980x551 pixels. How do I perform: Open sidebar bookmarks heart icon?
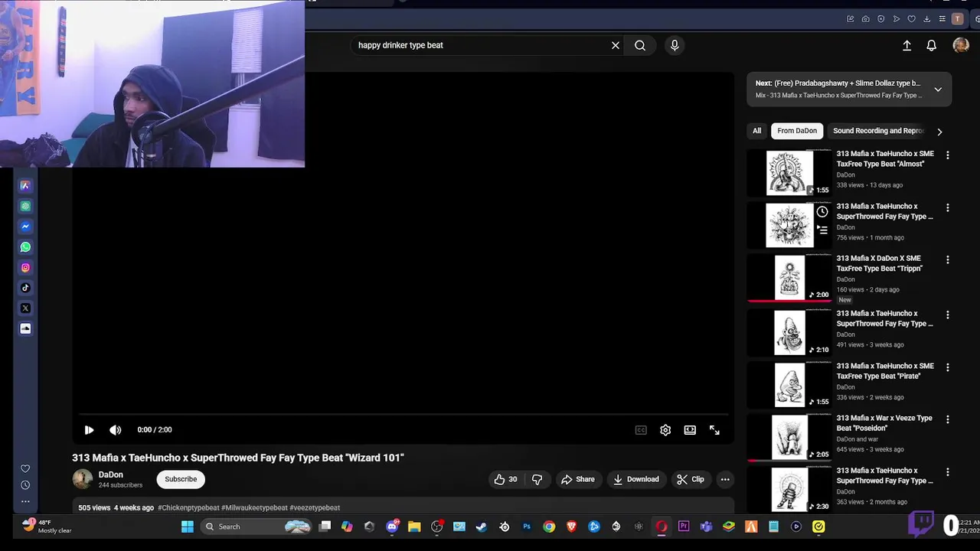click(x=25, y=468)
